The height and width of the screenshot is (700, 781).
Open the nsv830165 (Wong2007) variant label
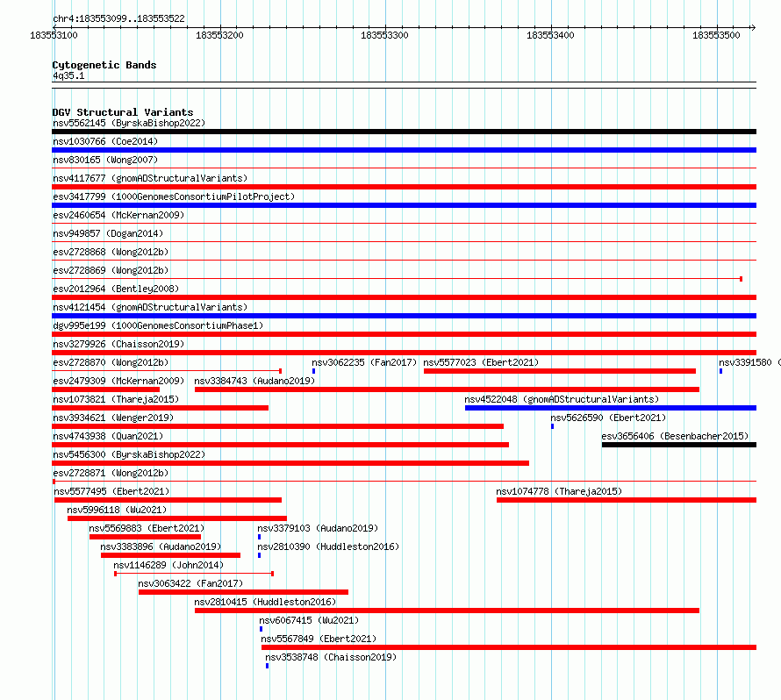pos(105,160)
